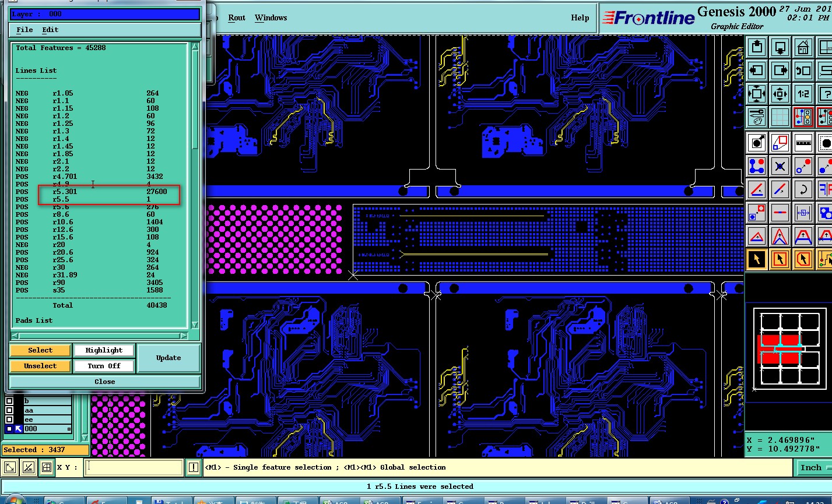Screen dimensions: 832x504
Task: Open the Help menu
Action: 580,17
